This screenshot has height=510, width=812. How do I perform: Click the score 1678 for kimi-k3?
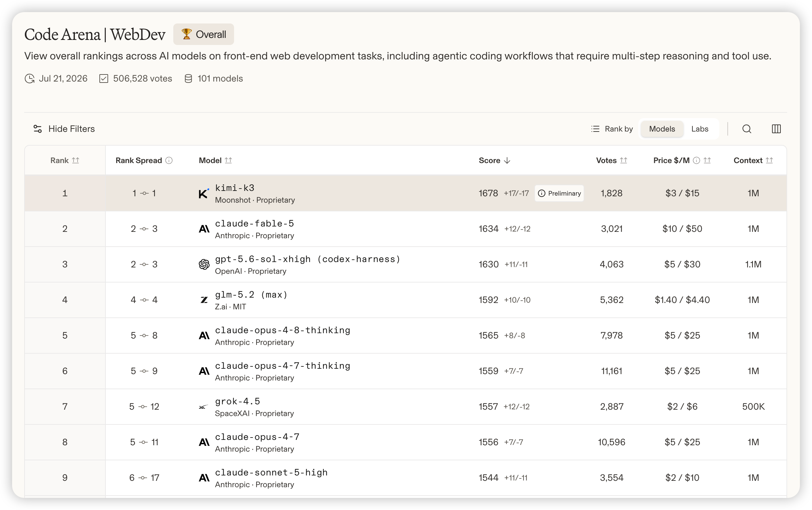tap(488, 193)
